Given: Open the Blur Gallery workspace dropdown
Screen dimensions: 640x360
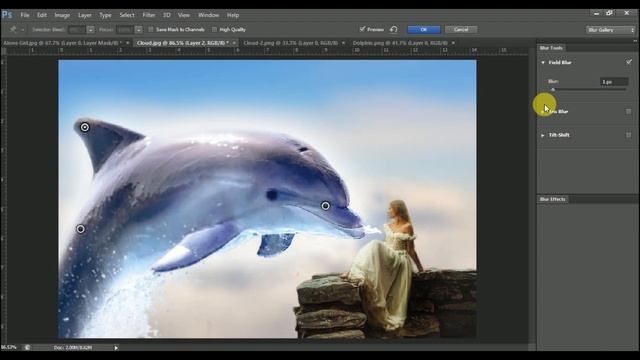Looking at the screenshot, I should tap(611, 30).
